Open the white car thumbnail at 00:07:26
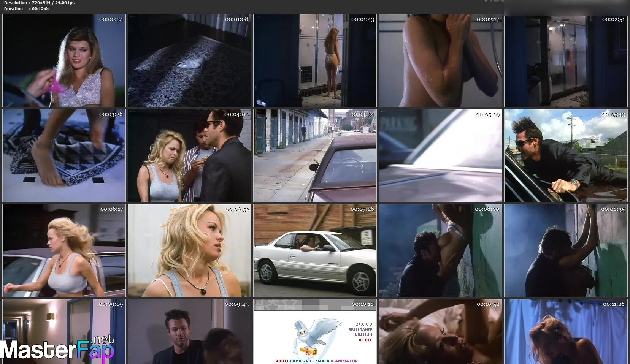 pyautogui.click(x=315, y=251)
